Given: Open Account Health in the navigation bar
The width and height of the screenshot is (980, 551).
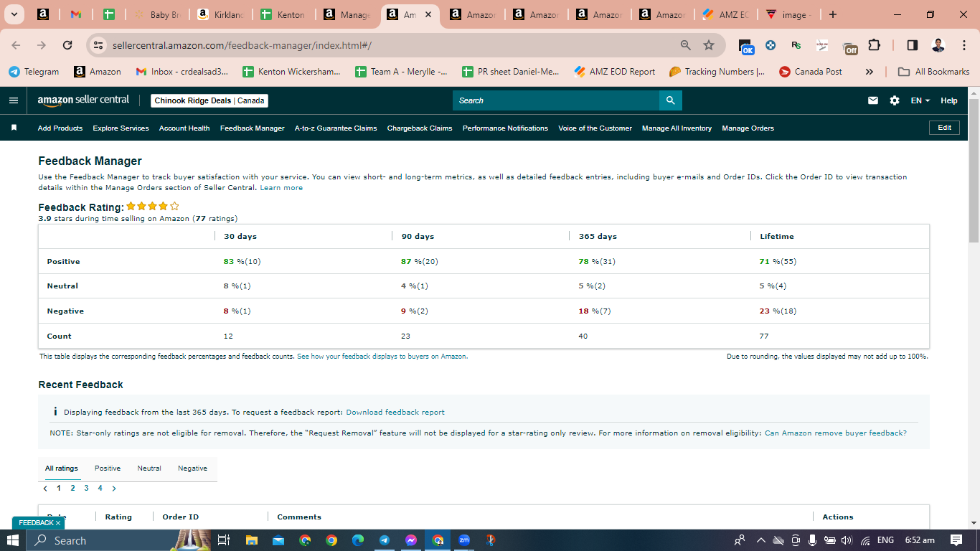Looking at the screenshot, I should 184,128.
